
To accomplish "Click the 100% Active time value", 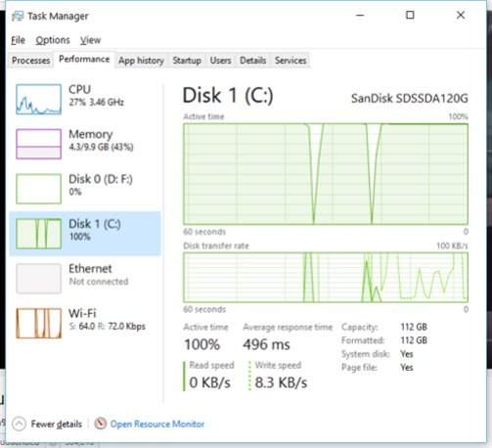I will 201,344.
